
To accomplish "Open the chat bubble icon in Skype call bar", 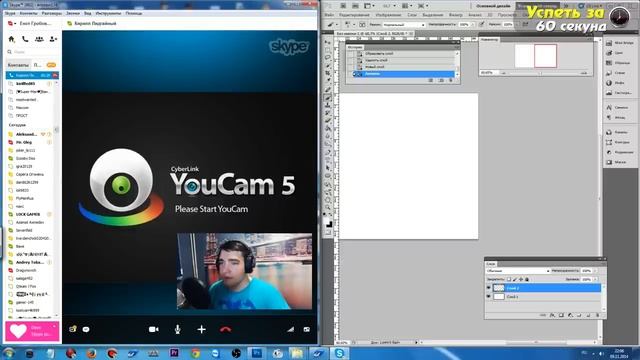I will pos(86,329).
